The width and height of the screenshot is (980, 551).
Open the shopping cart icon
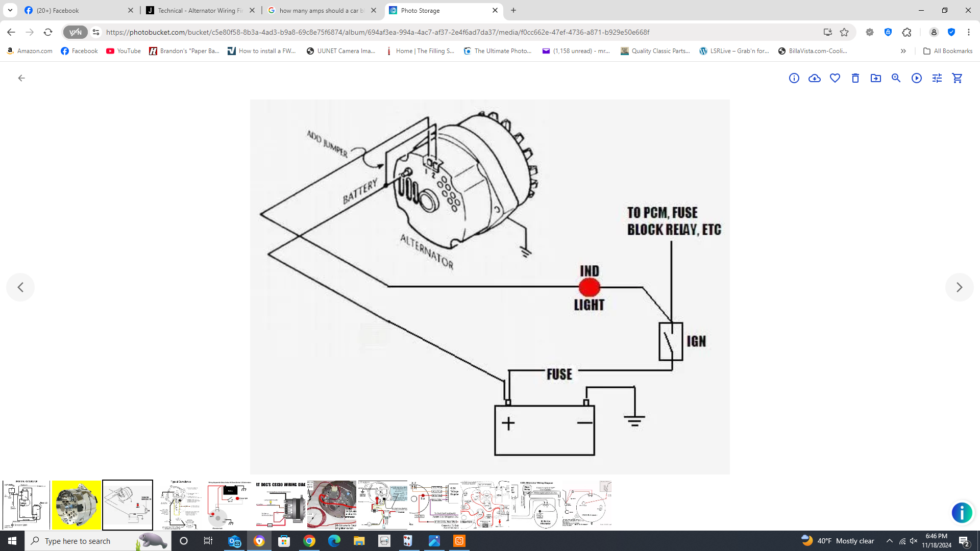(958, 78)
